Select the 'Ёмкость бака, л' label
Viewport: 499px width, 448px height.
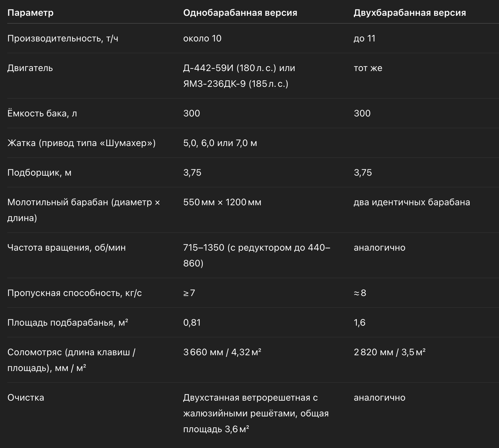coord(42,113)
